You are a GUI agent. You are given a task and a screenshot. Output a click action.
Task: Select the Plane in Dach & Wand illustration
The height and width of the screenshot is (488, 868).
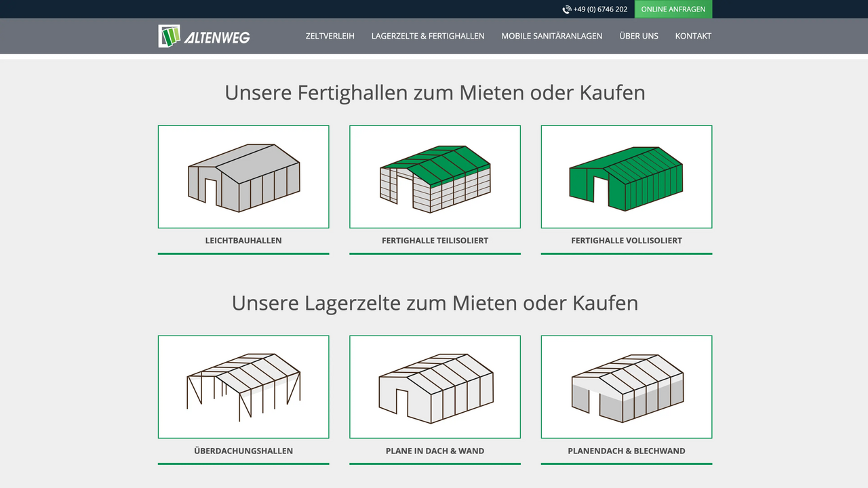[x=435, y=387]
